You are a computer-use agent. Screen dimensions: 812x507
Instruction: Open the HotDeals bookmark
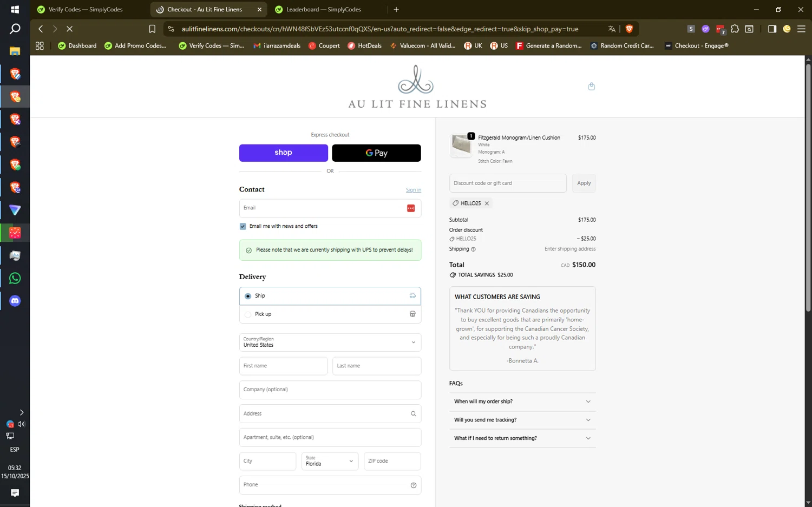click(x=364, y=46)
